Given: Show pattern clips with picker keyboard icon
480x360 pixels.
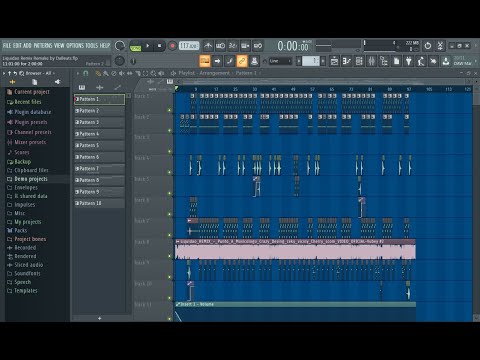Looking at the screenshot, I should coord(82,87).
